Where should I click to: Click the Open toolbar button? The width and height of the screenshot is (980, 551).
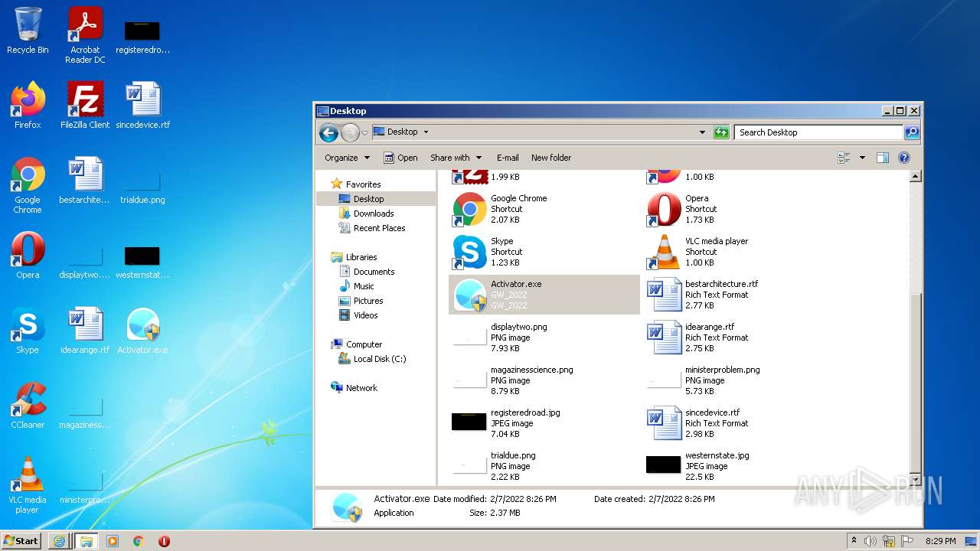[x=400, y=158]
